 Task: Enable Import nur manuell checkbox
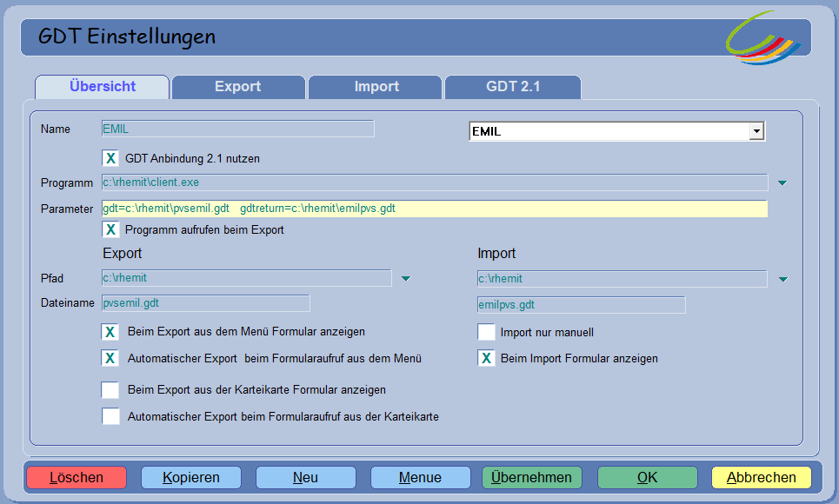tap(486, 332)
